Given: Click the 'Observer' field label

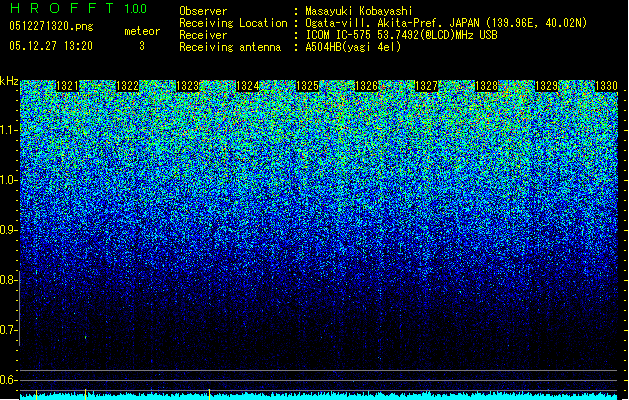Looking at the screenshot, I should 203,11.
